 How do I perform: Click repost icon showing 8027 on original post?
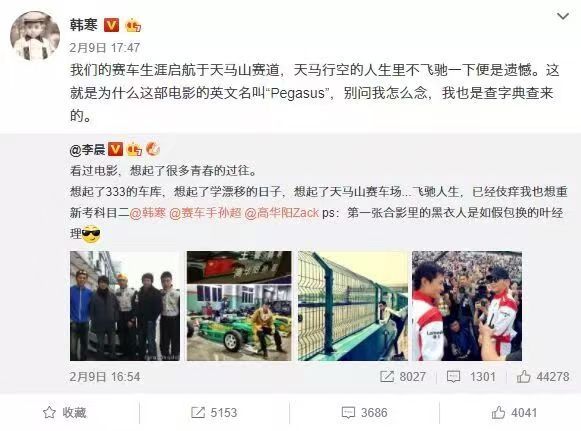coord(386,377)
